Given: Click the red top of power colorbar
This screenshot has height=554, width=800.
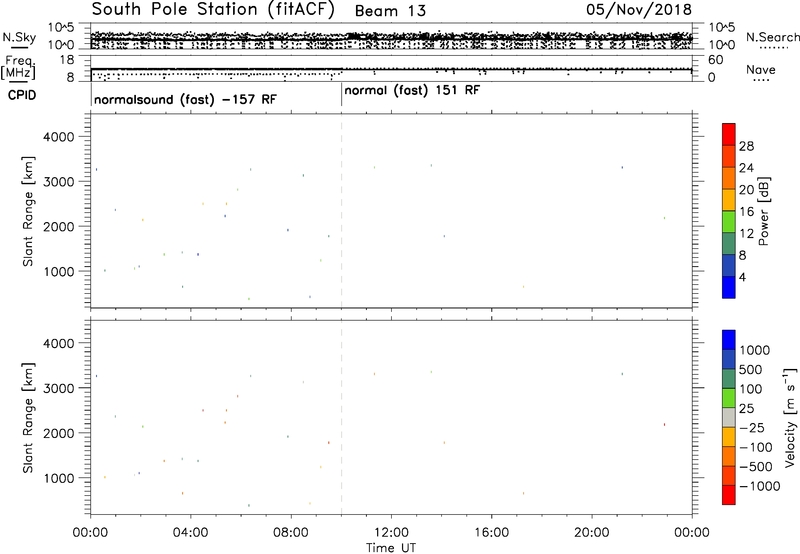Looking at the screenshot, I should click(729, 134).
